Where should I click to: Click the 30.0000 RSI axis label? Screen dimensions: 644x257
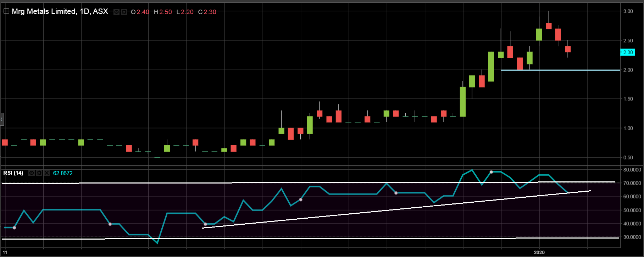pyautogui.click(x=632, y=237)
